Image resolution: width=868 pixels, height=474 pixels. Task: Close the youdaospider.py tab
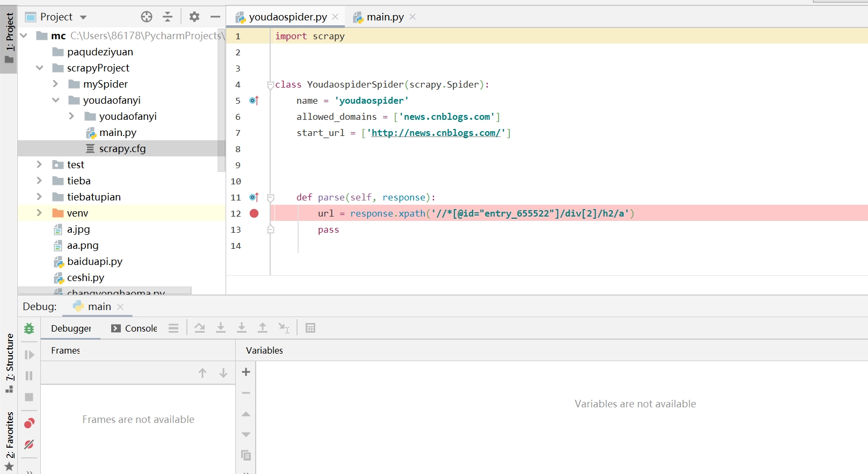(335, 17)
